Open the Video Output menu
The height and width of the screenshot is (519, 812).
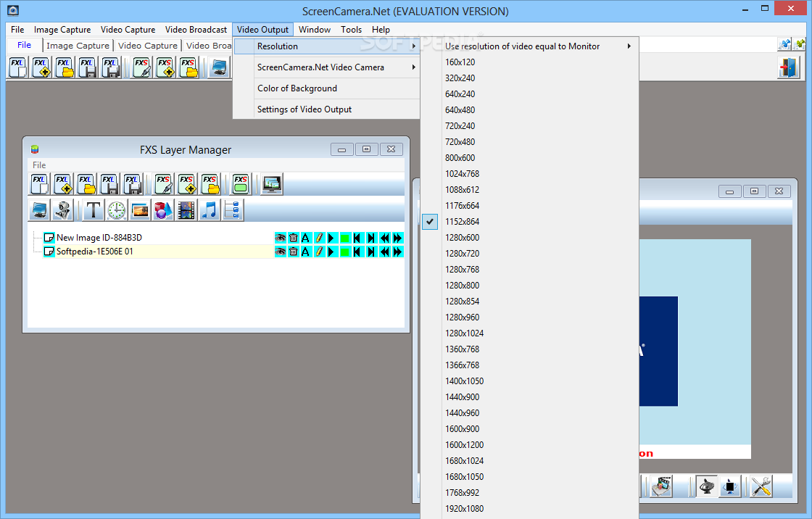pos(262,30)
